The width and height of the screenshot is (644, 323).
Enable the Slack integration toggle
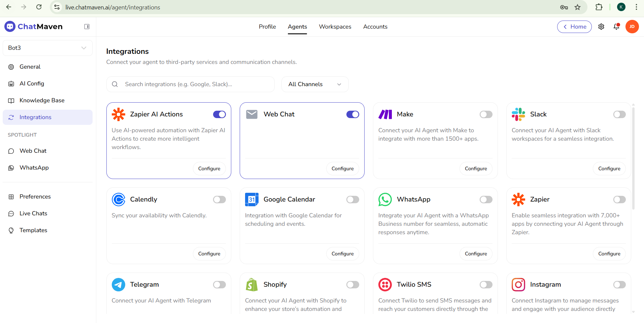click(619, 114)
